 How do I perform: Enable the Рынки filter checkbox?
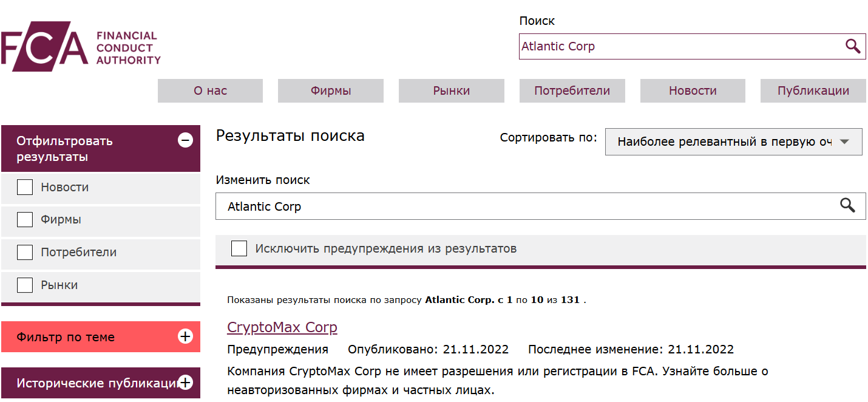24,284
